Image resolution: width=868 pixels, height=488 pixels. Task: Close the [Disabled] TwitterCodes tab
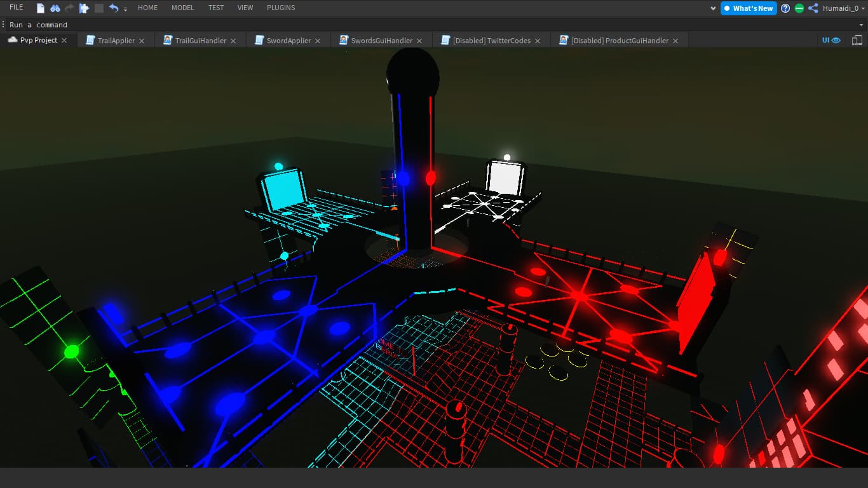click(538, 39)
